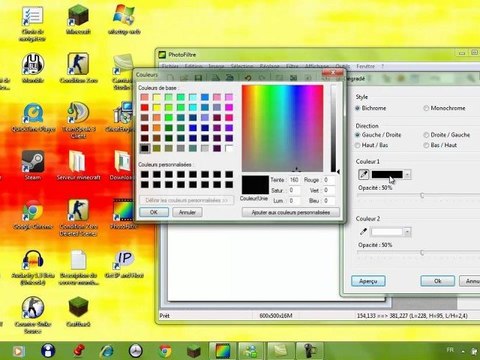Click the luminosity bar arrow in Couleurs dialog

(338, 172)
